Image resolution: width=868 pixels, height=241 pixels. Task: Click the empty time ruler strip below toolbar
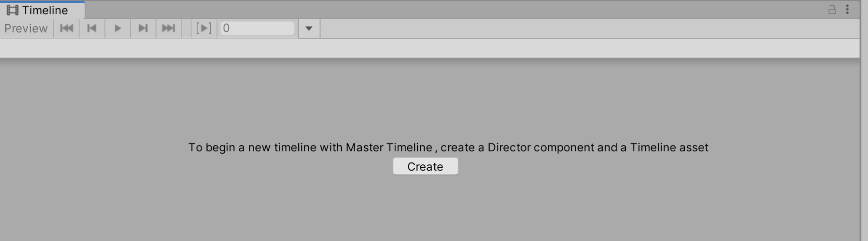(x=430, y=48)
